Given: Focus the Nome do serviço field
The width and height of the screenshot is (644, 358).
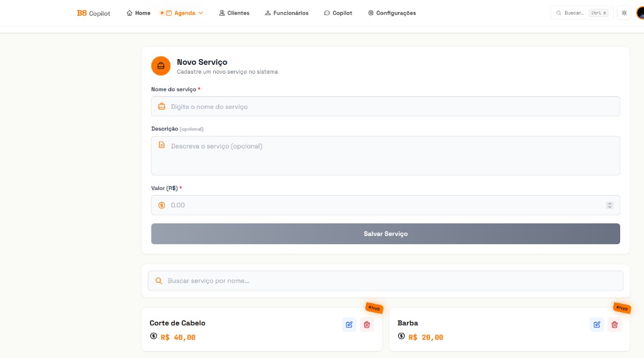Looking at the screenshot, I should pyautogui.click(x=385, y=107).
